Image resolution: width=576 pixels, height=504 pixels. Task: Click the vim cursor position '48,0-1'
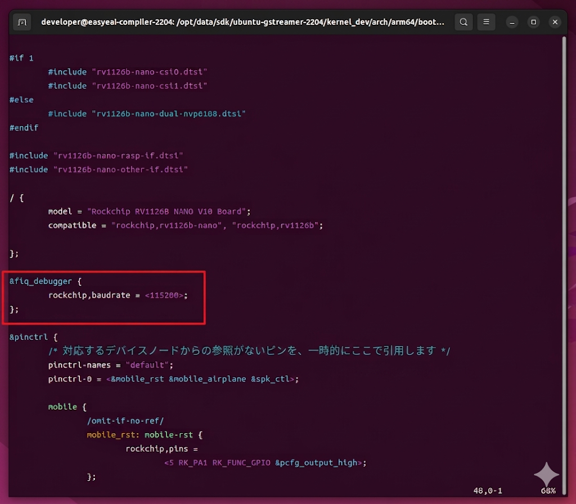coord(487,490)
